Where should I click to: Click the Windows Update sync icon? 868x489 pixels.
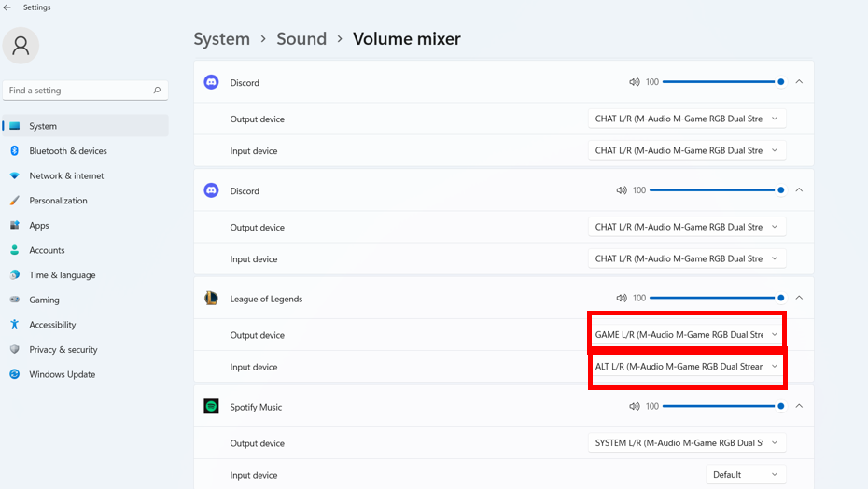pyautogui.click(x=15, y=374)
